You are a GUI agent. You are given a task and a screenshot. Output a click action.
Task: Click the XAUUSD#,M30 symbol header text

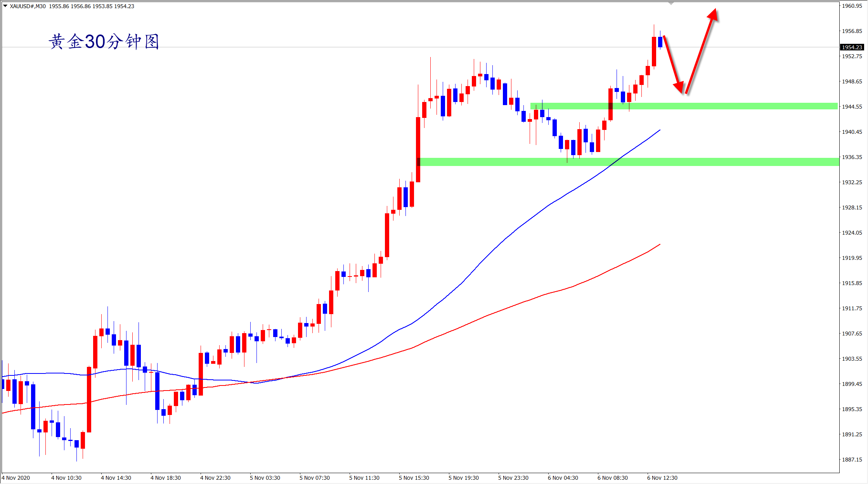click(x=28, y=6)
